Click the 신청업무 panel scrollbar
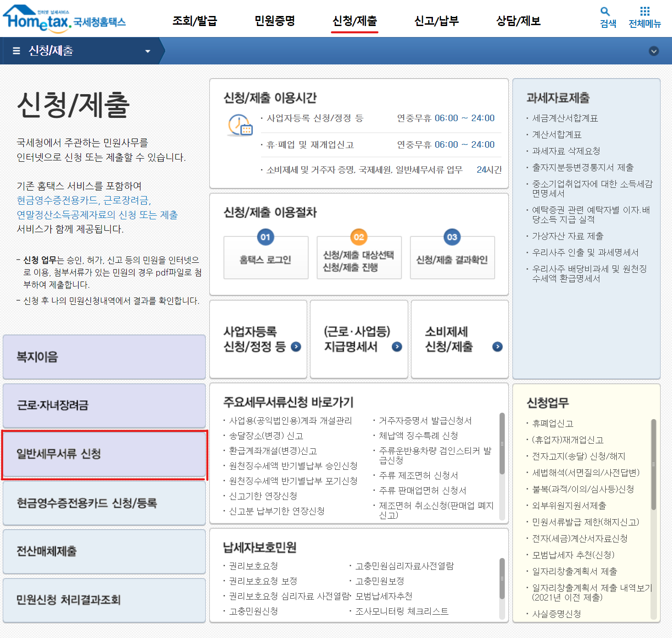This screenshot has height=638, width=672. (653, 464)
